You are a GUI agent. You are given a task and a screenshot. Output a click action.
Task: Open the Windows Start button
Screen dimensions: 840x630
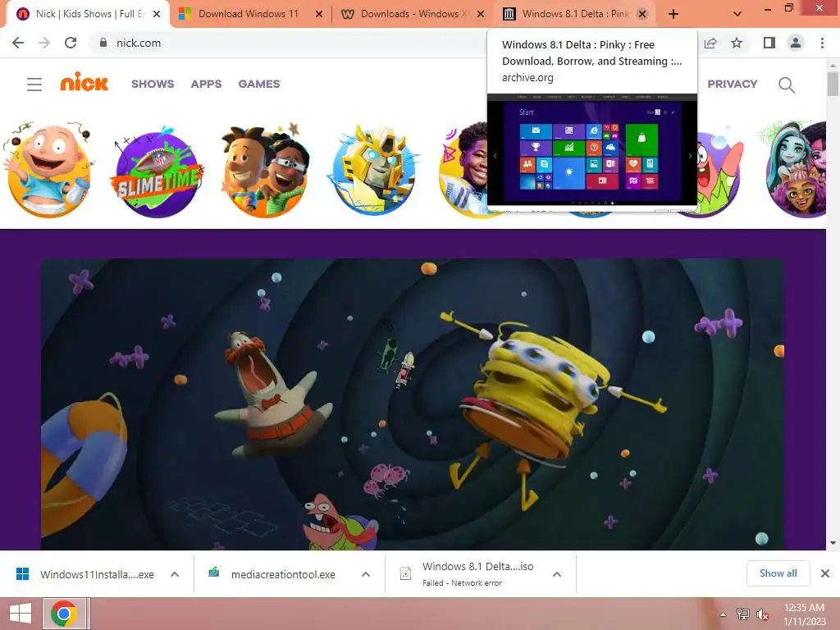21,614
